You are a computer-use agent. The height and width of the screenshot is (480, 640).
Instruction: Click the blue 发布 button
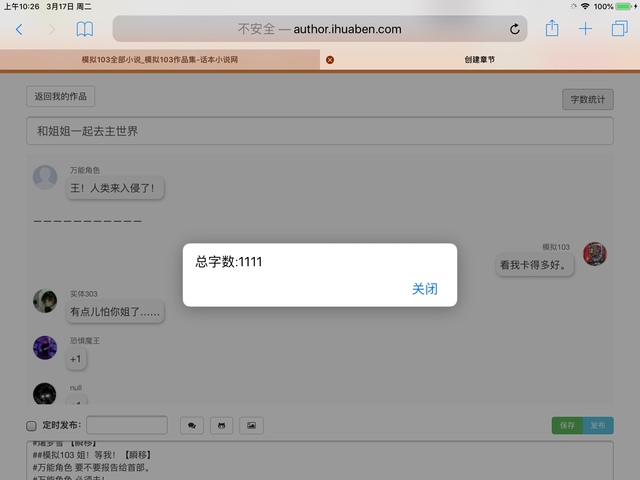pos(598,425)
